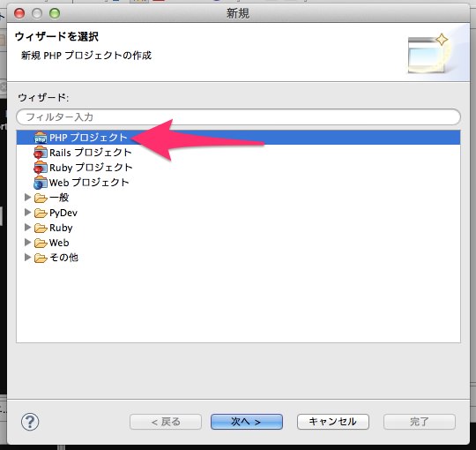Click the 次へ > button
476x450 pixels.
(247, 422)
